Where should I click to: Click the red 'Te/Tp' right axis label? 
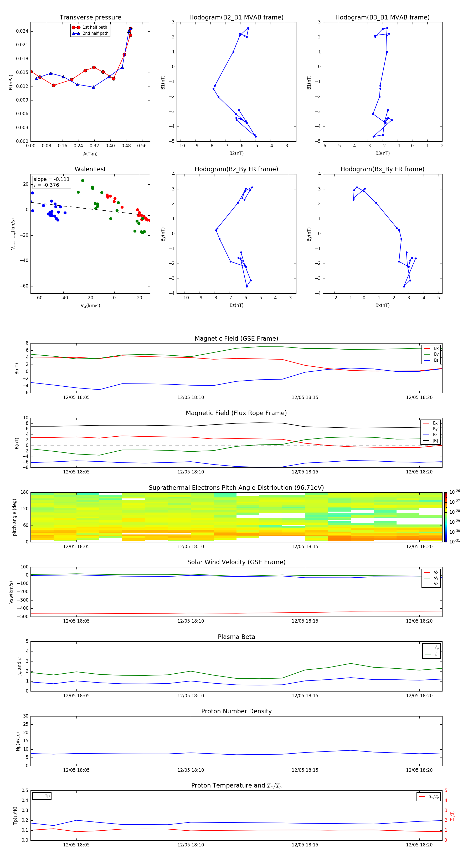[453, 816]
